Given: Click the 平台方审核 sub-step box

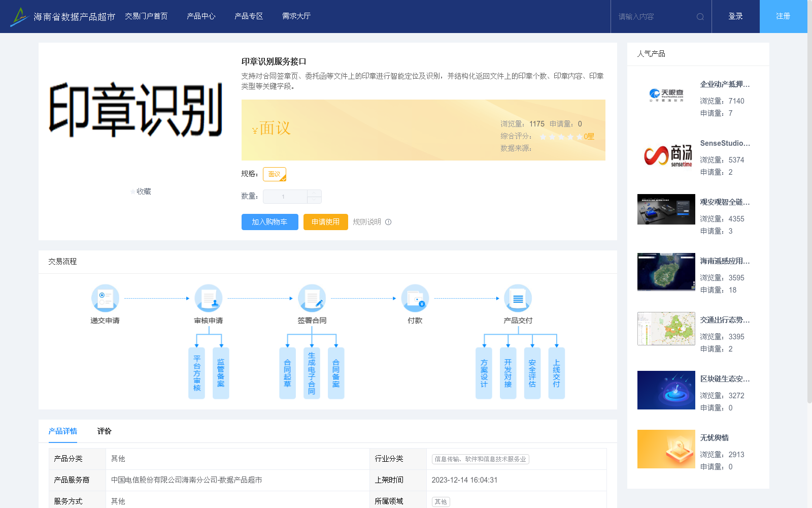Looking at the screenshot, I should click(197, 373).
